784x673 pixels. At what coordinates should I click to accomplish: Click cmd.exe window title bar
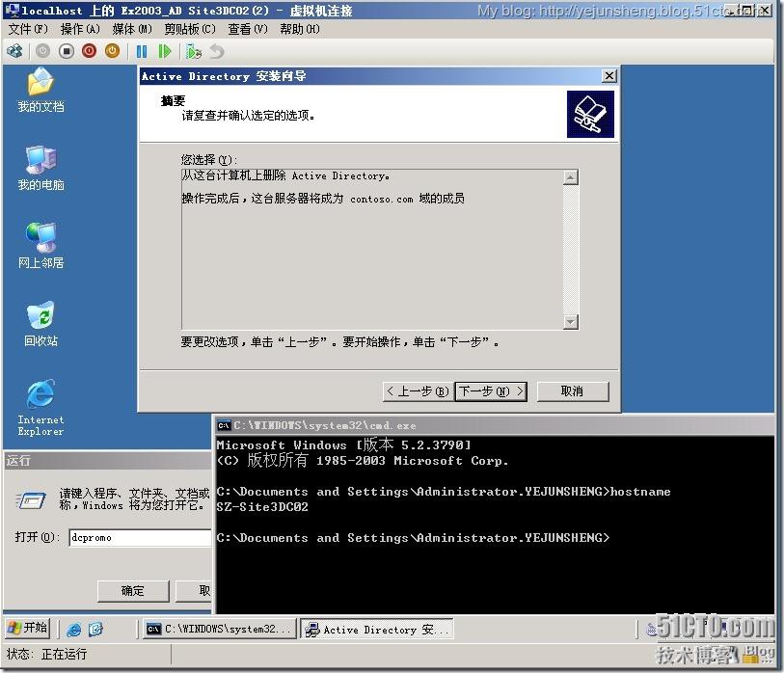tap(495, 425)
